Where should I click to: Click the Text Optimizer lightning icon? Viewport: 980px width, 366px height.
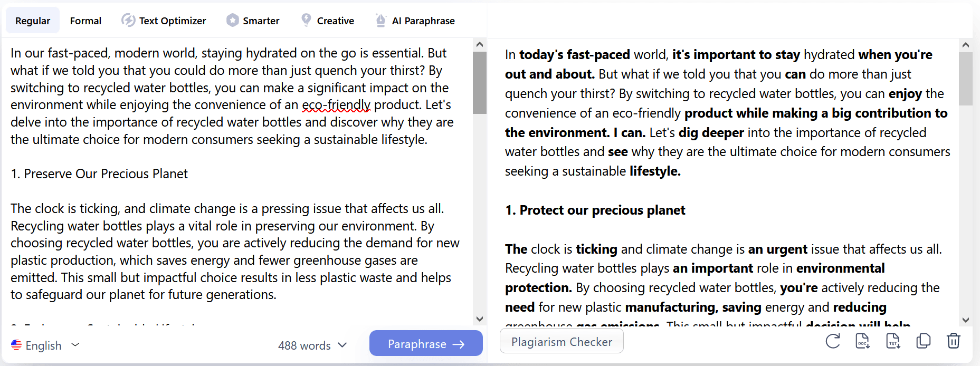(128, 21)
